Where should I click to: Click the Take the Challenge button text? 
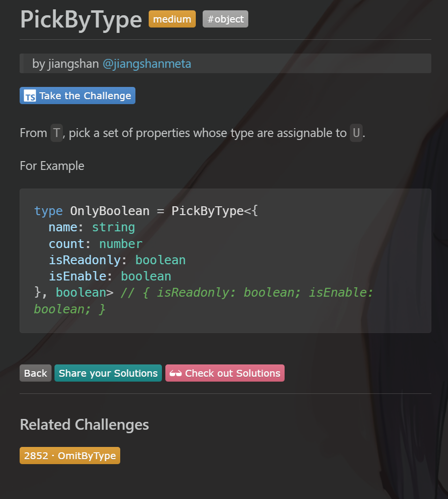(x=85, y=96)
